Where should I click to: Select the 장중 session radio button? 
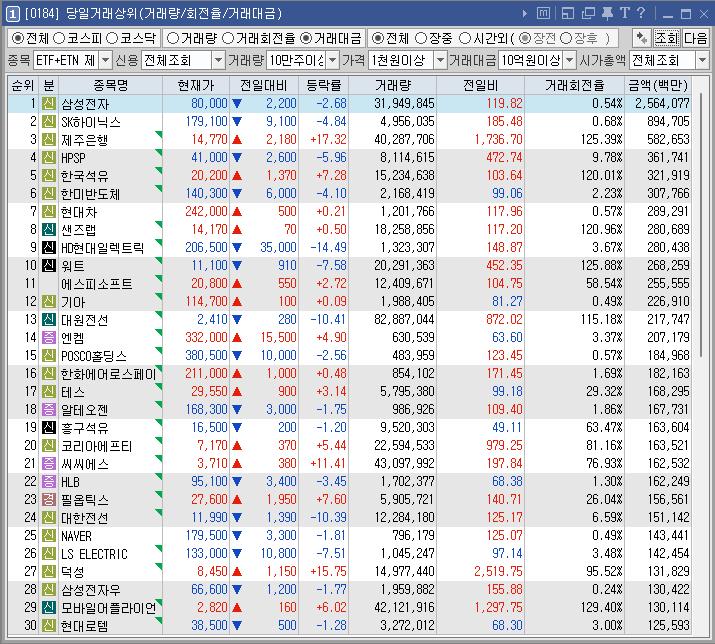421,38
